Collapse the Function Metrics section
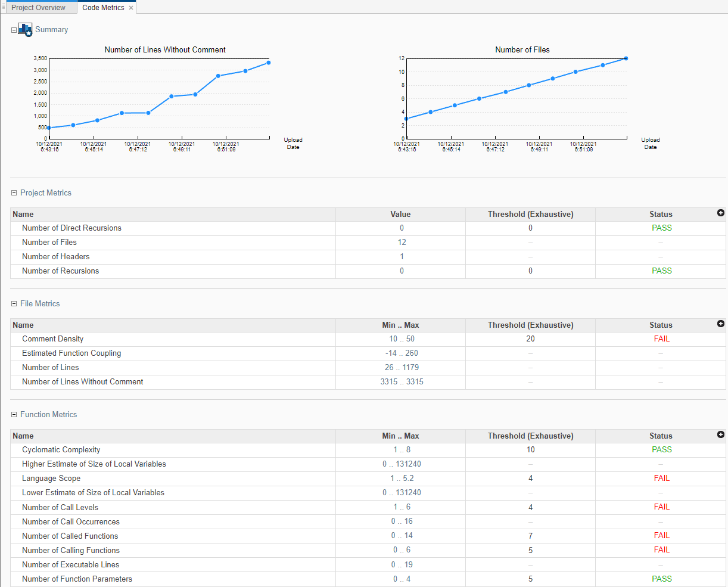 (14, 415)
